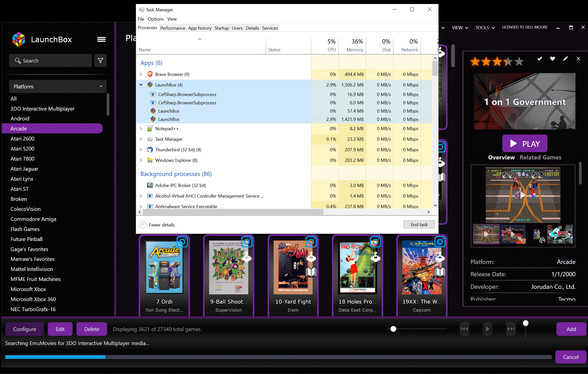Skip to next track in LaunchBox

click(x=511, y=329)
